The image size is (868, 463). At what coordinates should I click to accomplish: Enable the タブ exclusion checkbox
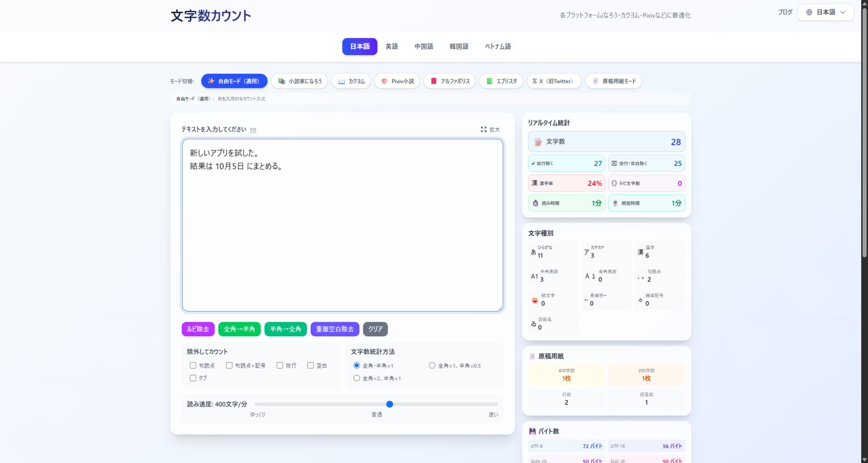click(x=193, y=378)
